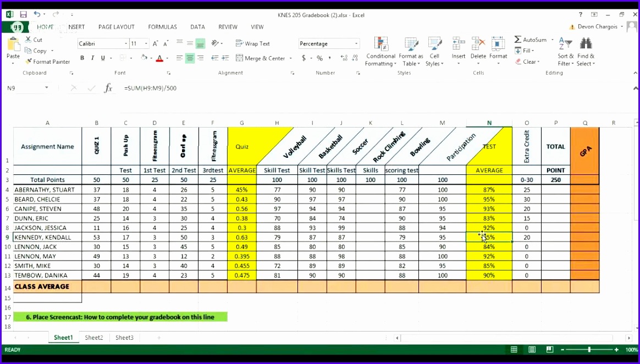
Task: Switch to the DATA tab
Action: 197,27
